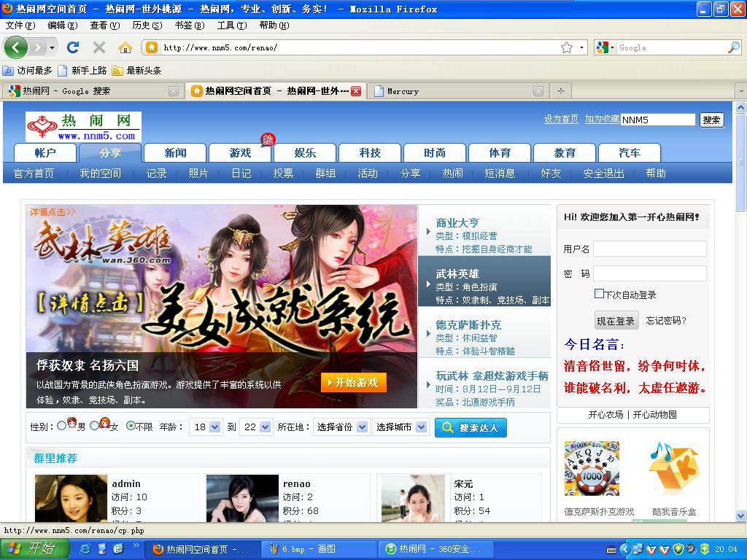Open the list-all-tabs dropdown arrow

[741, 91]
